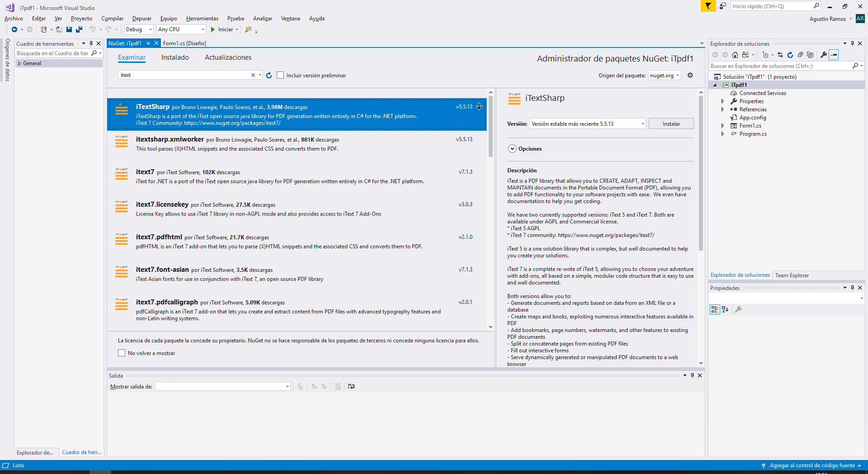Image resolution: width=868 pixels, height=474 pixels.
Task: Open the Herramientas menu
Action: (x=202, y=19)
